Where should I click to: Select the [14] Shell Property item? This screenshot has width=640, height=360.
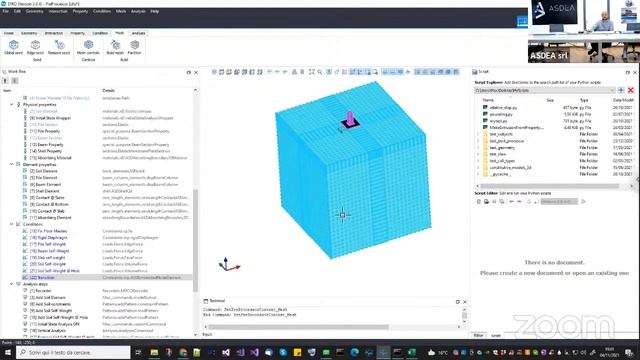pos(44,151)
